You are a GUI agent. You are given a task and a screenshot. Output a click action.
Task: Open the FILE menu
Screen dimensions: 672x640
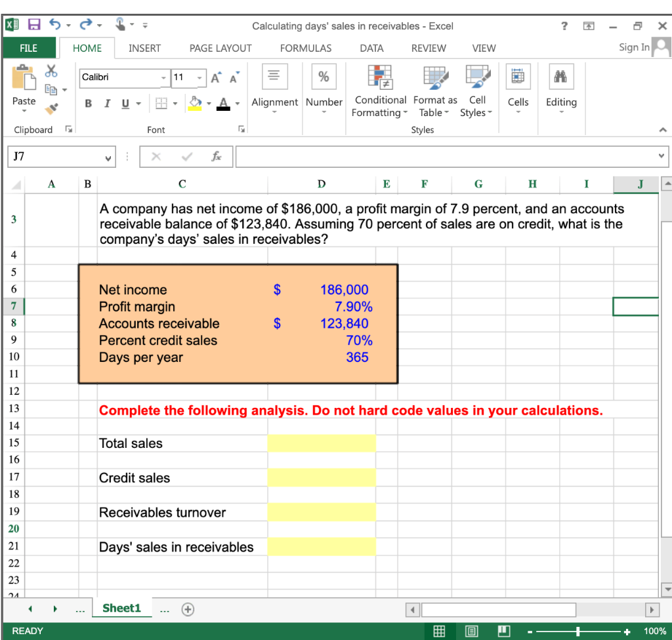tap(30, 48)
